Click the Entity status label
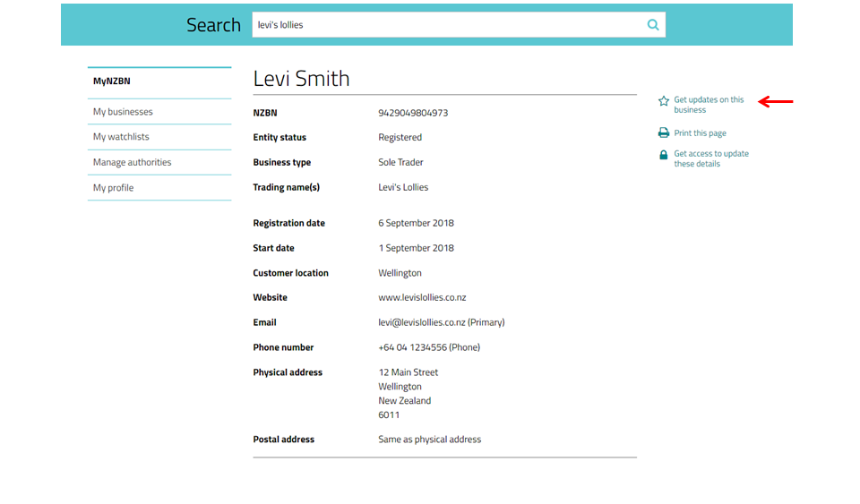 (x=279, y=138)
